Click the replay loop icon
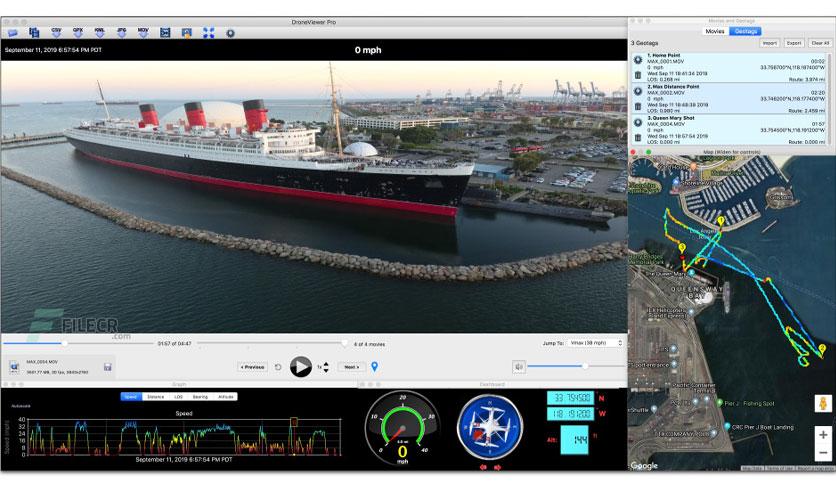The width and height of the screenshot is (836, 484). [278, 367]
